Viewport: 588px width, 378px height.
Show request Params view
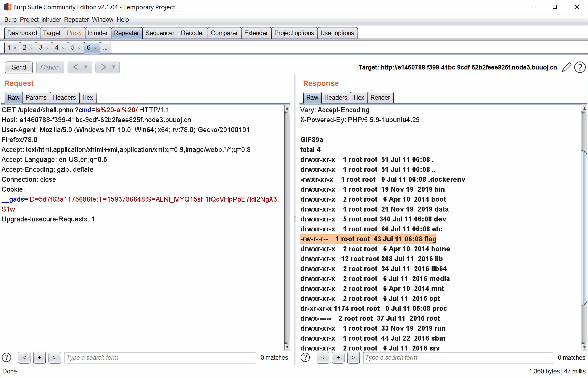coord(36,97)
